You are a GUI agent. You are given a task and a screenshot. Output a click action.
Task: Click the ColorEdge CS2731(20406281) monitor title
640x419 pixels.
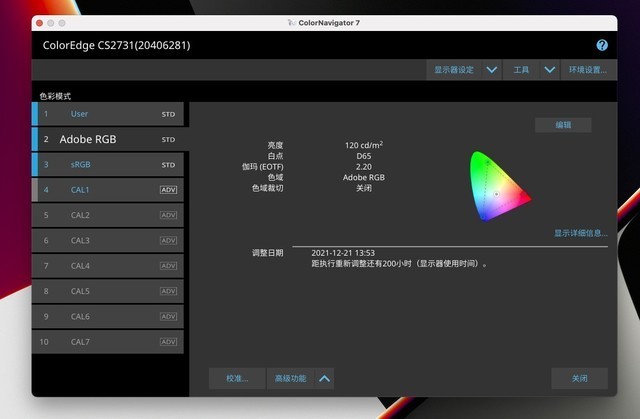[x=116, y=45]
